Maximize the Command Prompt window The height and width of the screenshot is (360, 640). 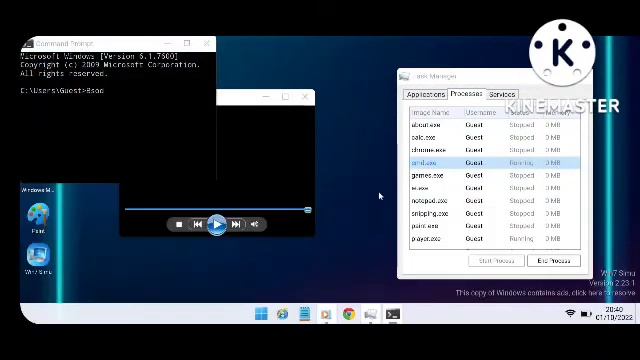coord(187,43)
